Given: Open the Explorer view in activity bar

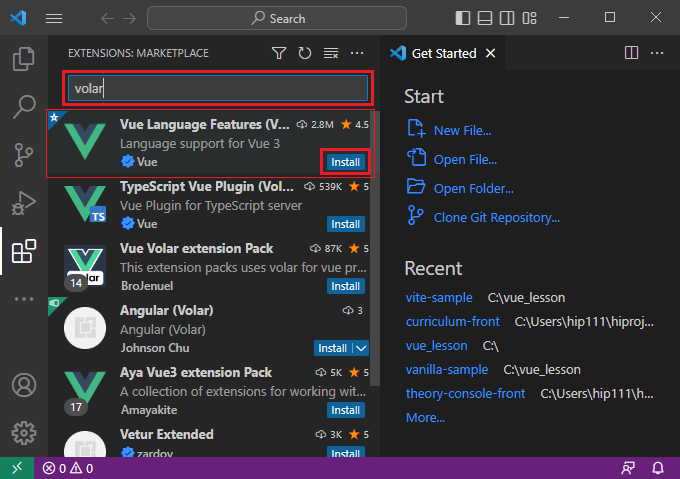Looking at the screenshot, I should coord(23,59).
